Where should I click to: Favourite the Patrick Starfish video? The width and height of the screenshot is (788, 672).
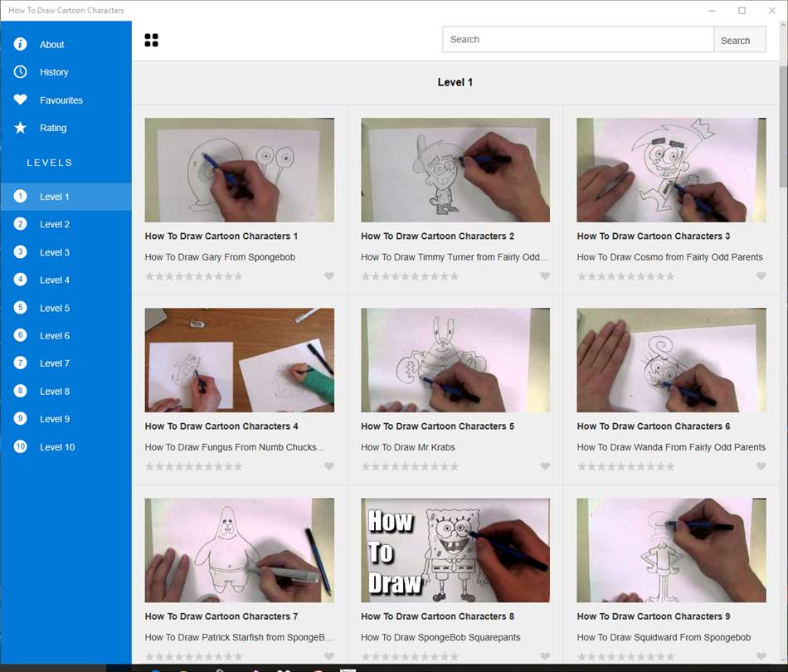point(329,656)
